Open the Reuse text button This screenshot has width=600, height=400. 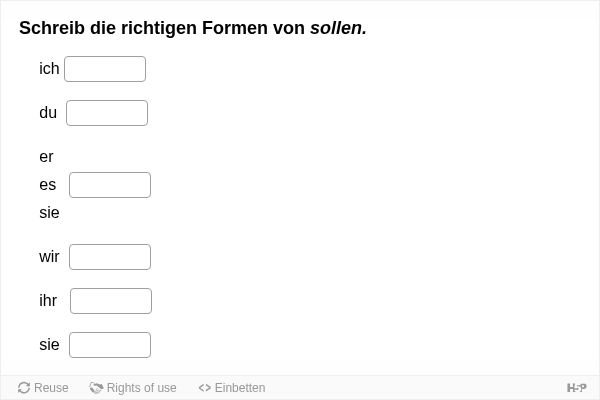pyautogui.click(x=51, y=388)
